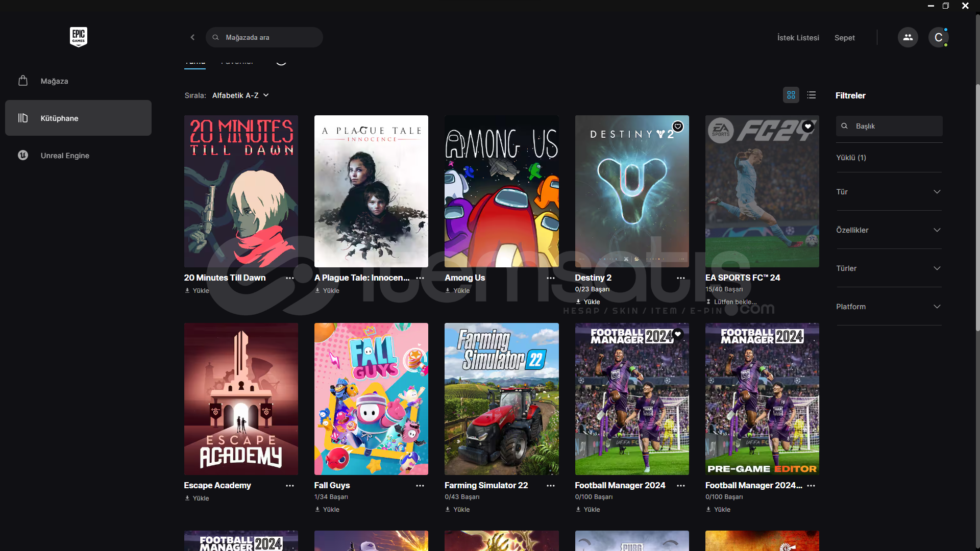Click the Başlık filter input field
980x551 pixels.
(889, 126)
